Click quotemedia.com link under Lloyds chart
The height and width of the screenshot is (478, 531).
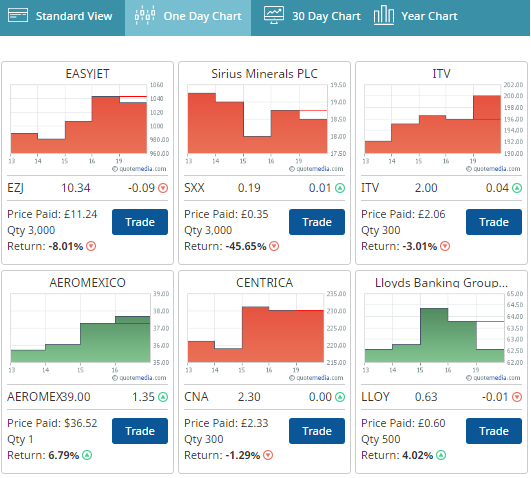coord(493,378)
